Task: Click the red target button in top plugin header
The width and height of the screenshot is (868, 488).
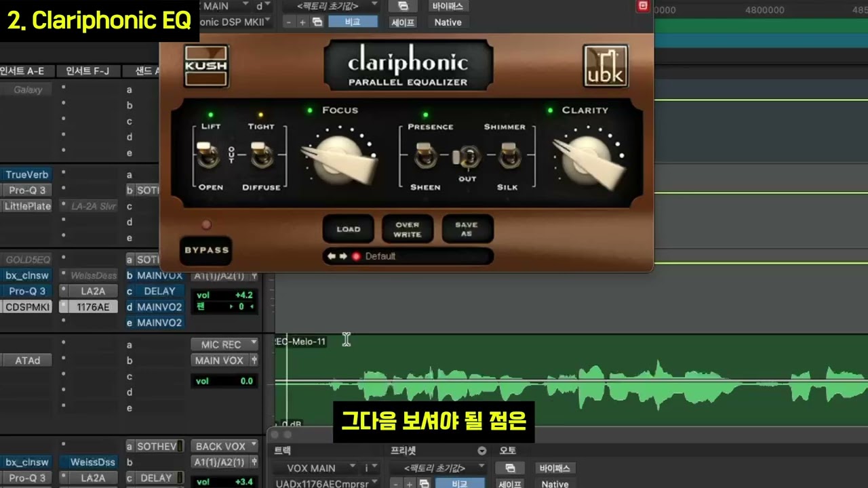Action: click(643, 6)
